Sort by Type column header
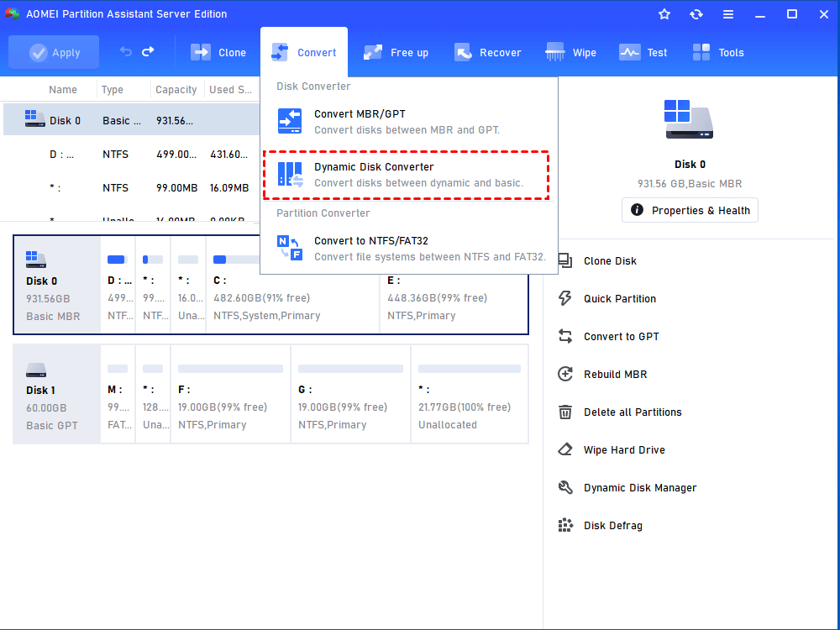 coord(113,90)
